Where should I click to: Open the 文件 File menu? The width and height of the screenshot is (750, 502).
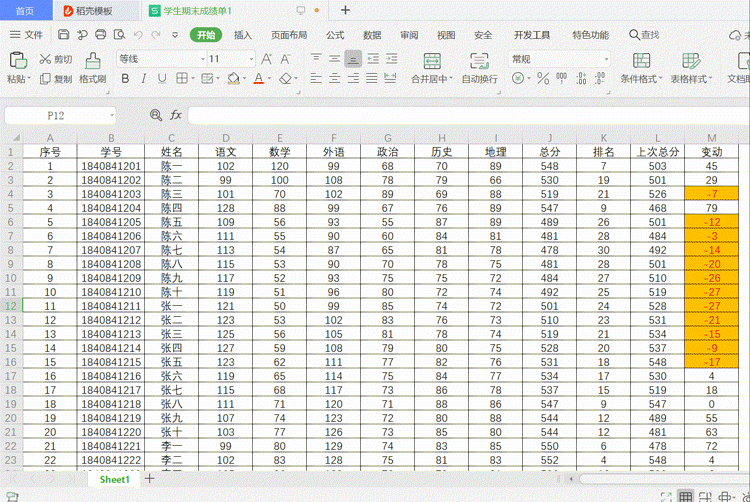(x=26, y=34)
